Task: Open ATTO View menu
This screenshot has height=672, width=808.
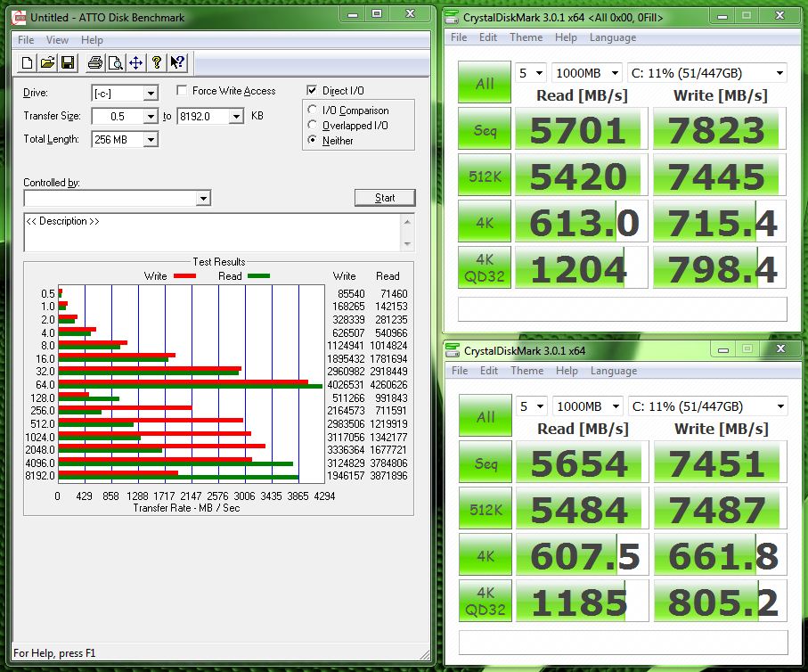Action: pyautogui.click(x=57, y=40)
